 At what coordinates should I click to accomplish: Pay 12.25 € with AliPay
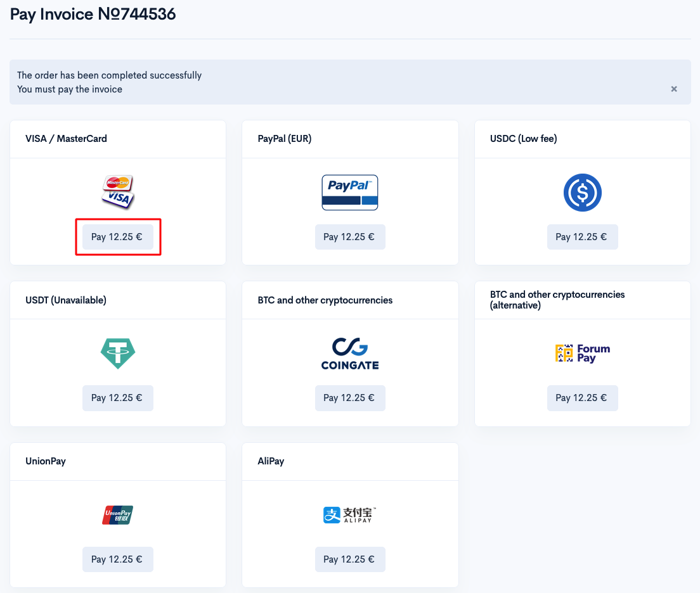point(350,559)
